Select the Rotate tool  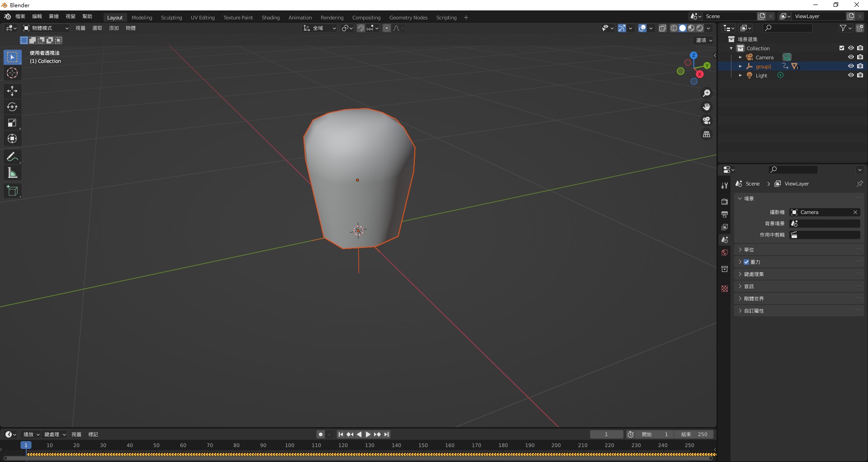(12, 107)
